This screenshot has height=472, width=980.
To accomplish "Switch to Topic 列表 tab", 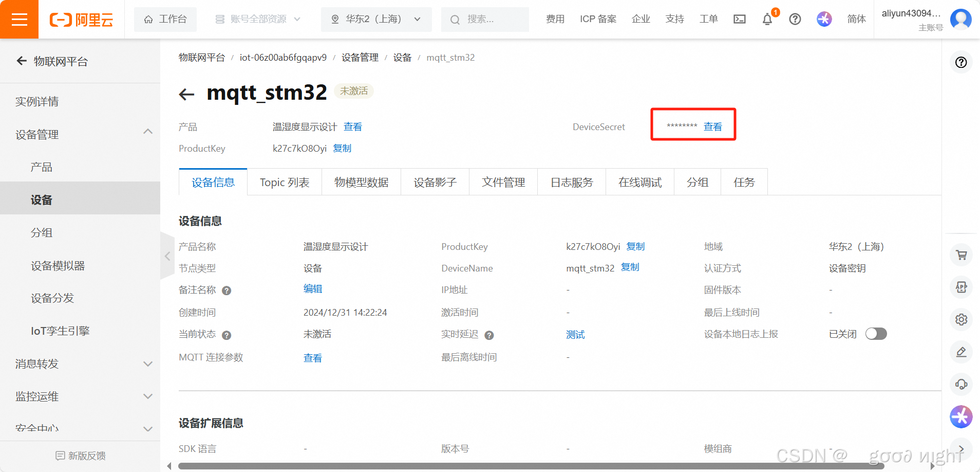I will click(x=285, y=182).
